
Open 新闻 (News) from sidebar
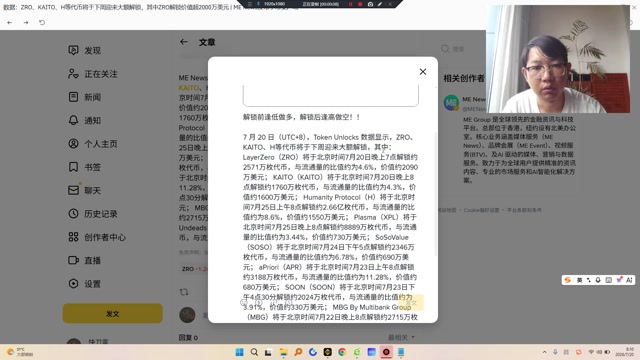(x=84, y=97)
